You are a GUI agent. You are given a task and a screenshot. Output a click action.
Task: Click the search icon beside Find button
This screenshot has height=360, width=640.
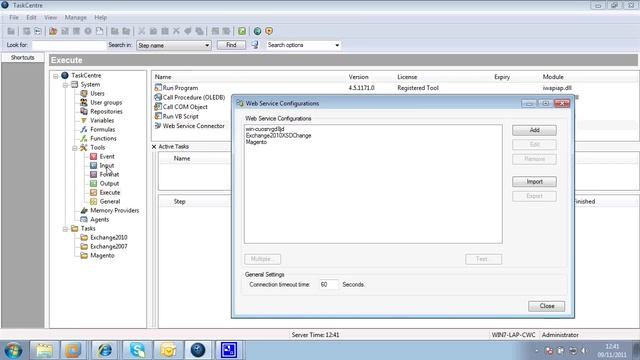point(255,45)
